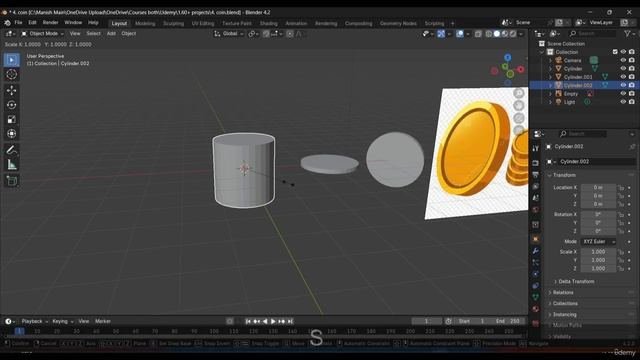The image size is (640, 360).
Task: Expand the Relations panel
Action: [563, 293]
